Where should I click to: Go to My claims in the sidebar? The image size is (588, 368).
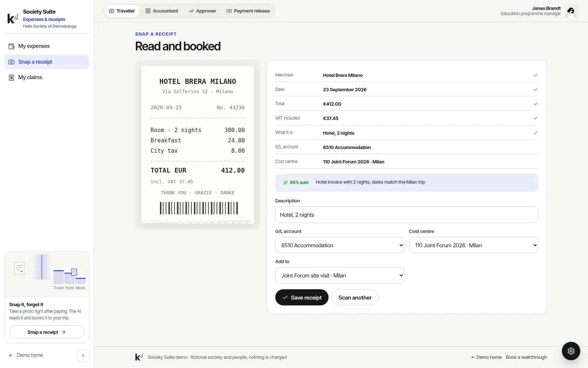point(47,77)
